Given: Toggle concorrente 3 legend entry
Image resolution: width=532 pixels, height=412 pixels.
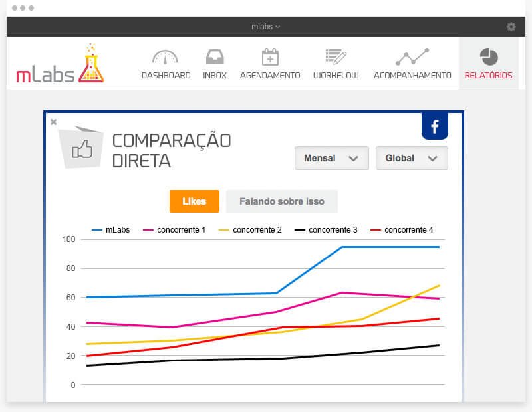Looking at the screenshot, I should click(326, 230).
